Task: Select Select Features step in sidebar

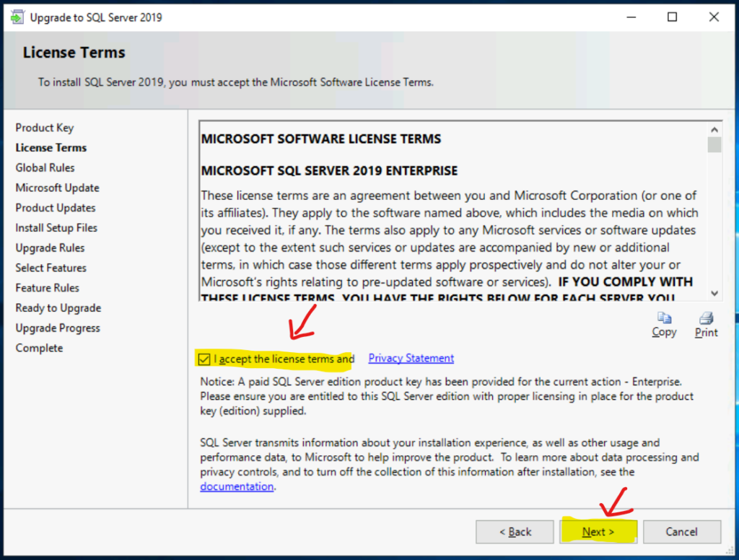Action: 51,268
